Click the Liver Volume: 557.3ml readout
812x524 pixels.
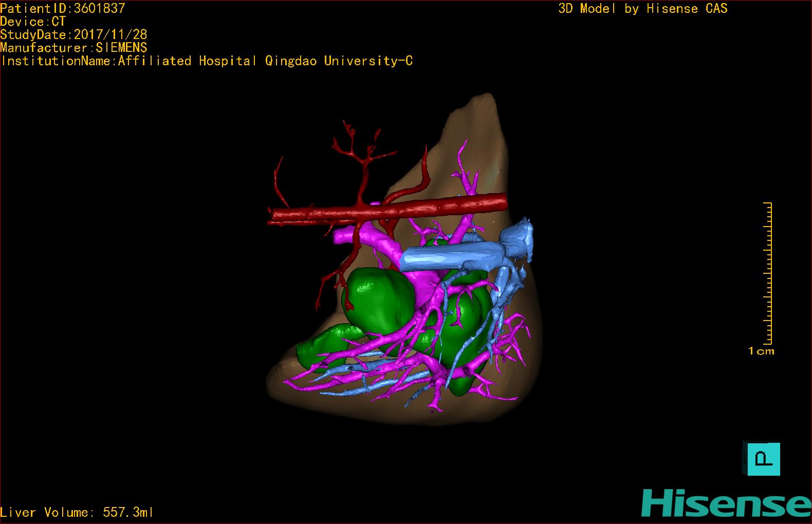77,512
